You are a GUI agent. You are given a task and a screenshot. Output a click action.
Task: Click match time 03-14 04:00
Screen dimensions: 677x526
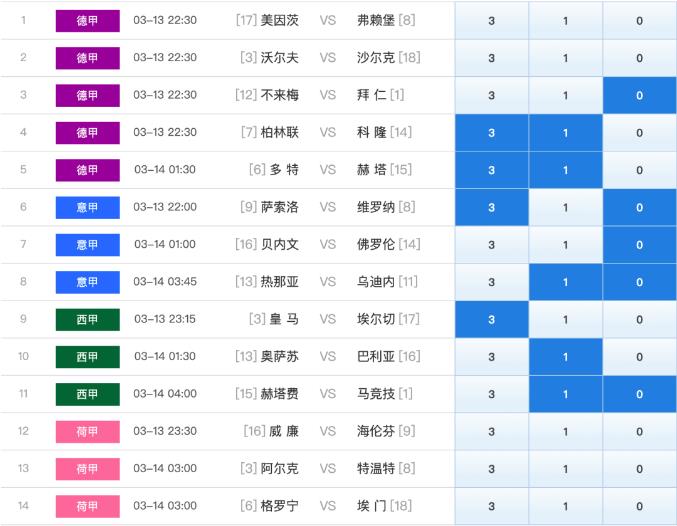point(165,394)
